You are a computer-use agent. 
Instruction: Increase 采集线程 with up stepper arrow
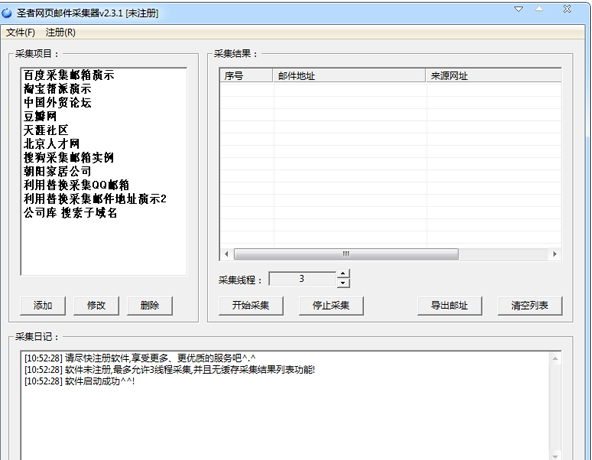click(x=342, y=274)
